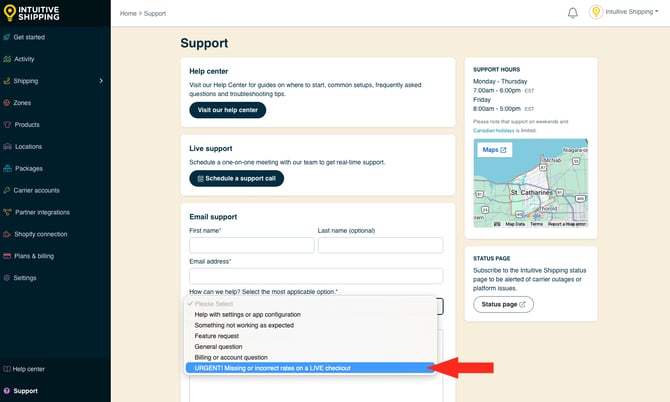Focus the First name field
Screen dimensions: 670x402
pos(252,245)
